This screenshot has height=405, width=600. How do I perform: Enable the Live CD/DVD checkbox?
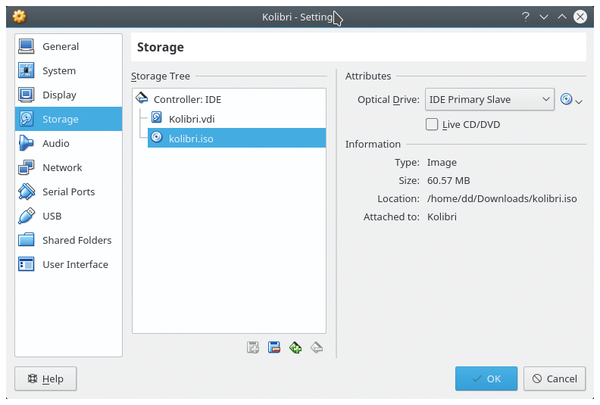tap(432, 124)
